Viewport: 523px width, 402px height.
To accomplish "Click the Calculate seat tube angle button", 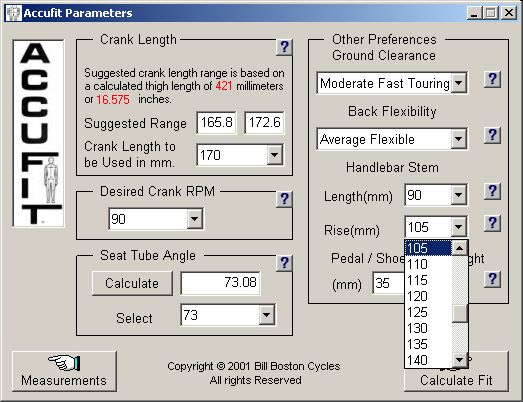I will [x=132, y=283].
